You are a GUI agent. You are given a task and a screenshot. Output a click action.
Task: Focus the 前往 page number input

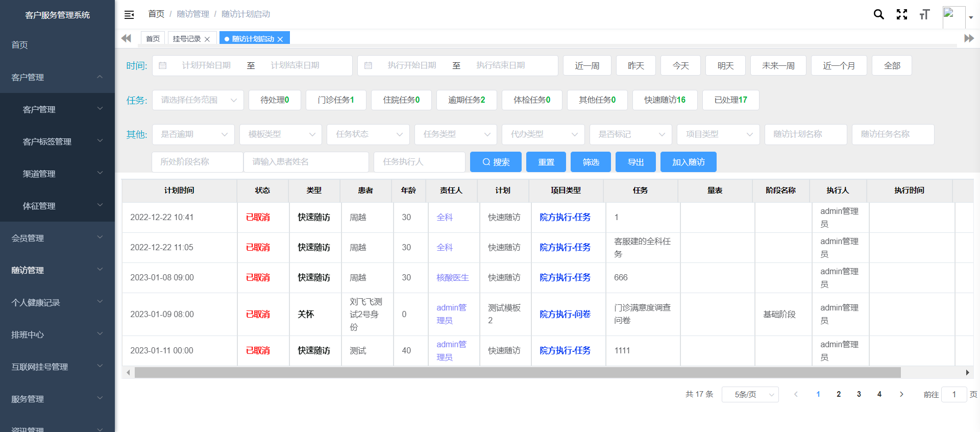coord(954,394)
